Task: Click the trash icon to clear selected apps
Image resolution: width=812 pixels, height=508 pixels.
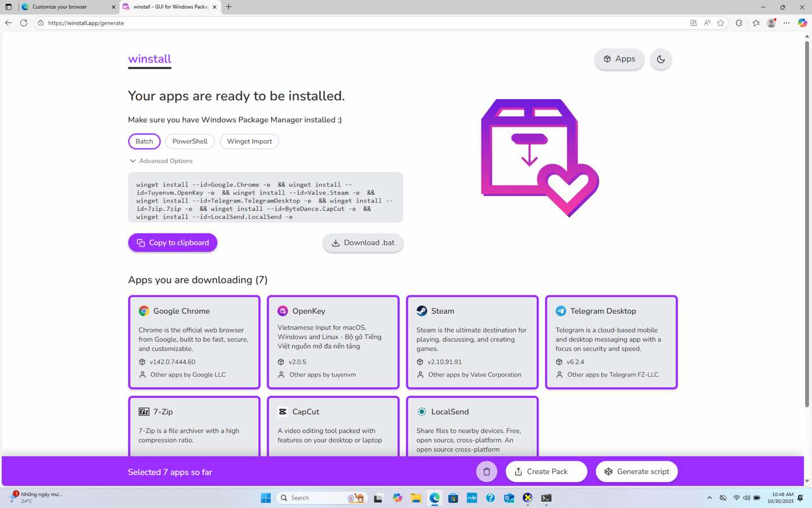Action: click(x=487, y=472)
